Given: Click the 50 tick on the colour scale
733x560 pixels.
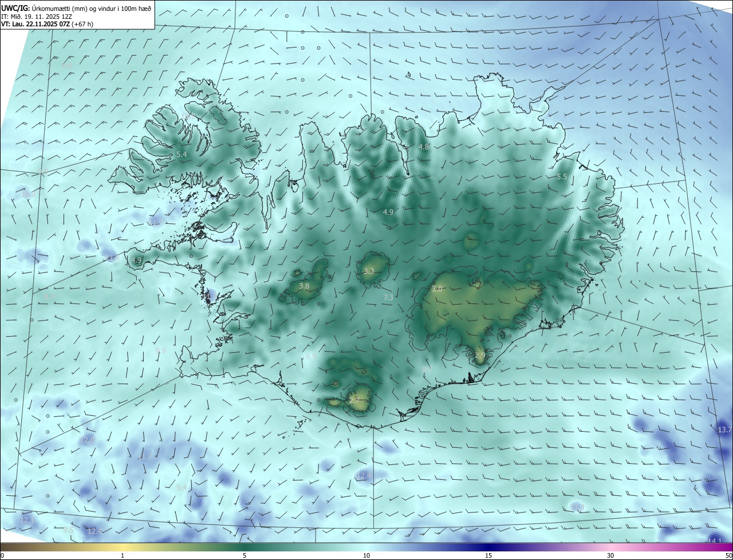Looking at the screenshot, I should [x=728, y=555].
